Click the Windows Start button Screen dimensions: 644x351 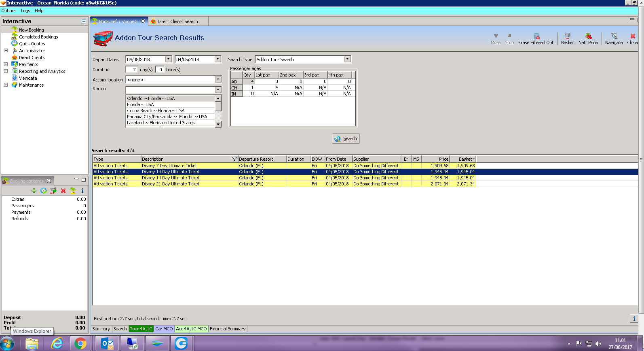click(8, 344)
